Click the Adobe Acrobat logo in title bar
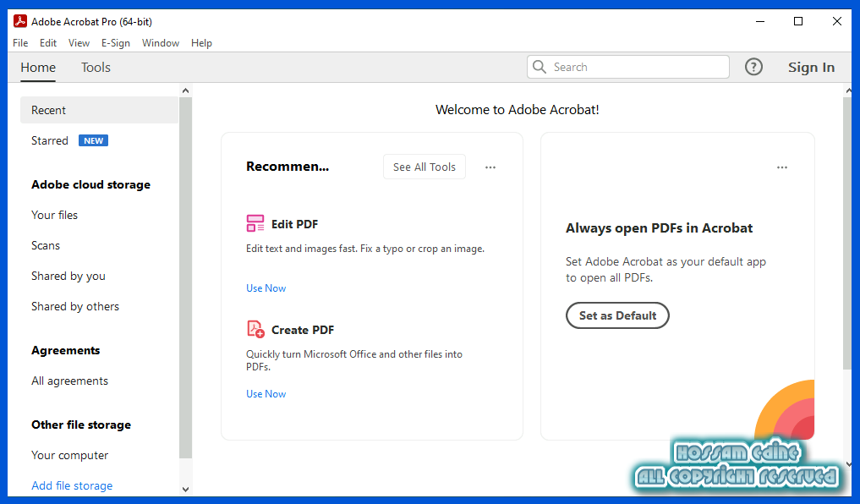Image resolution: width=860 pixels, height=504 pixels. 20,21
